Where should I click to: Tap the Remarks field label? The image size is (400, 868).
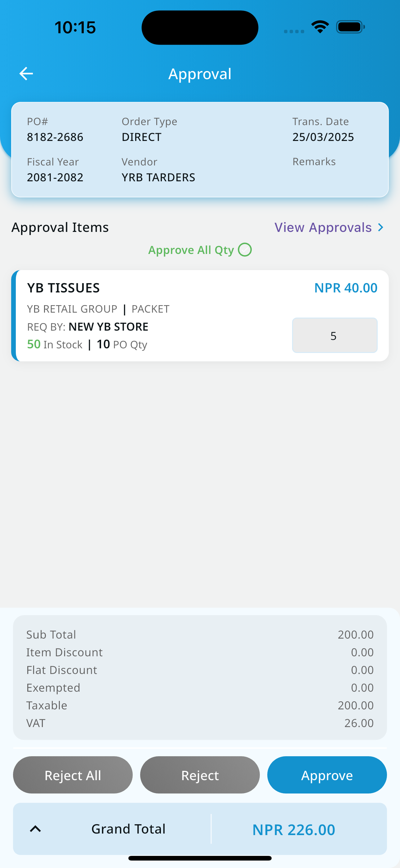(314, 161)
